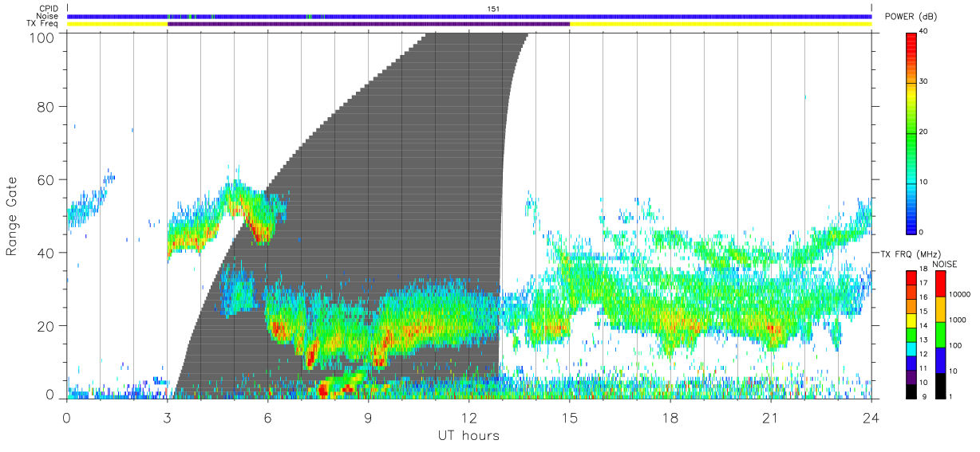Click the NOISE legend title
Screen dimensions: 980x452
click(x=945, y=264)
